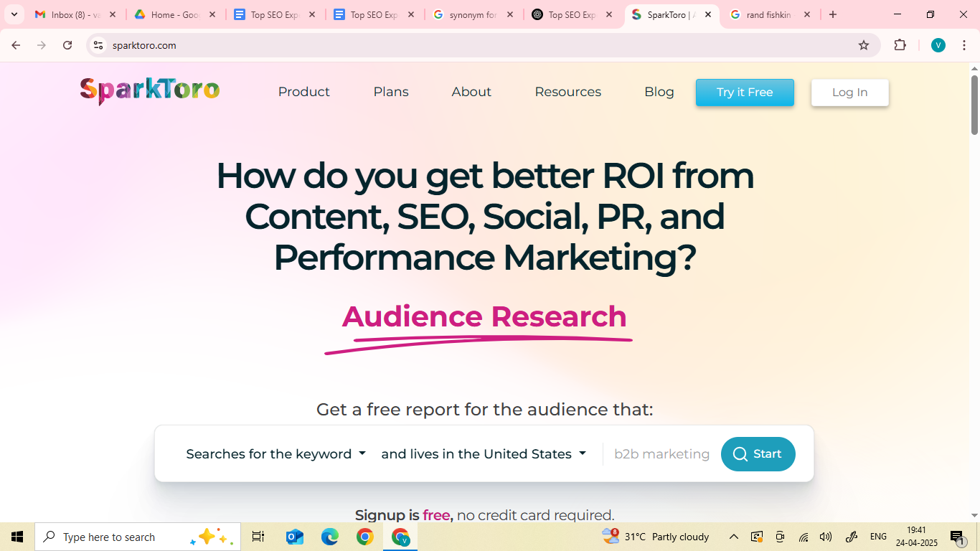
Task: Open the notification center icon
Action: (x=958, y=537)
